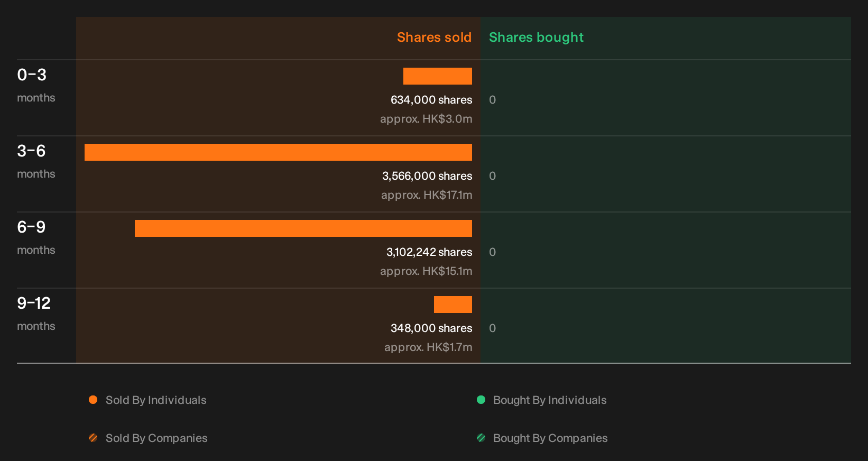Click the 3-6 months row label
This screenshot has width=868, height=461.
36,161
